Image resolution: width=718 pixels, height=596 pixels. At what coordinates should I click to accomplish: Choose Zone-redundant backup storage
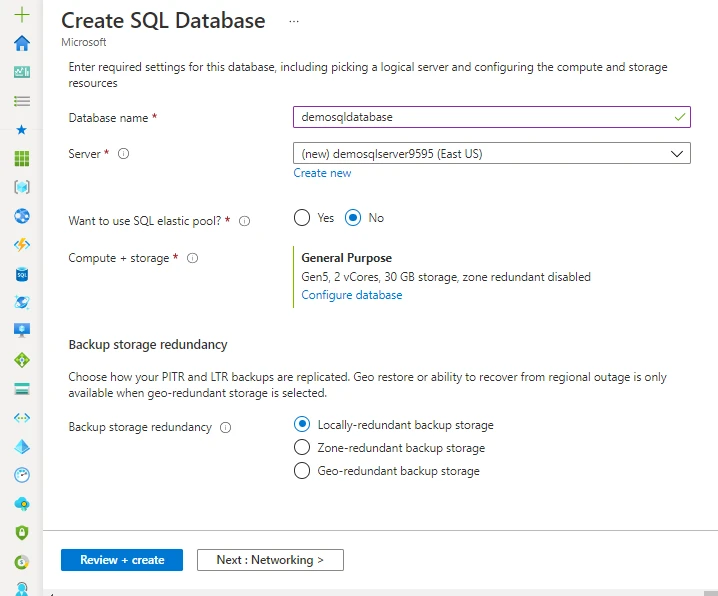tap(302, 447)
